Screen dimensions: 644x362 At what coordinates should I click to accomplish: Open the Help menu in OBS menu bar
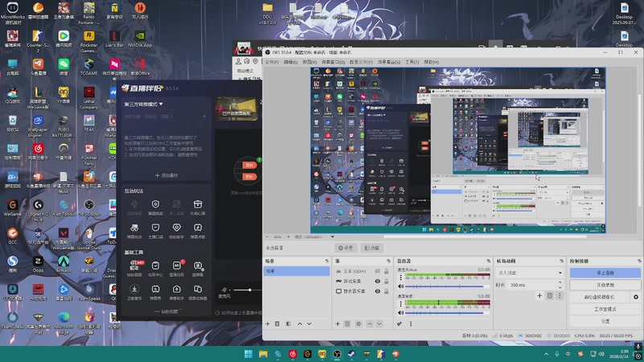431,63
